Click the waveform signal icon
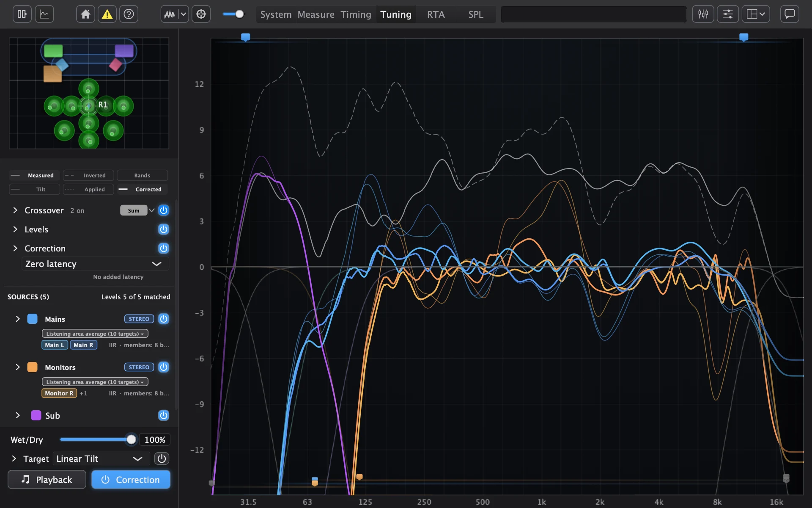This screenshot has width=812, height=508. [170, 14]
